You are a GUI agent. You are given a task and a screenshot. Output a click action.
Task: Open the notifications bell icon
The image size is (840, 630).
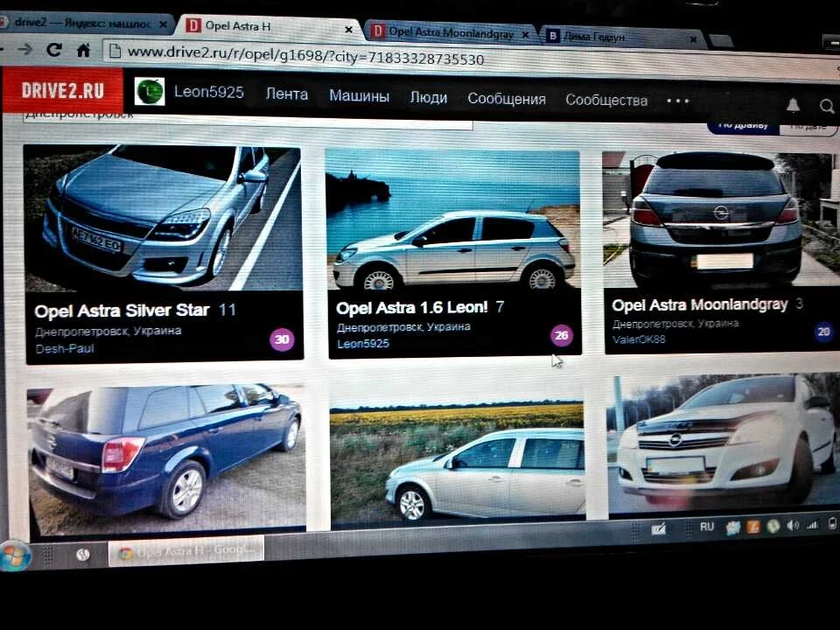793,105
